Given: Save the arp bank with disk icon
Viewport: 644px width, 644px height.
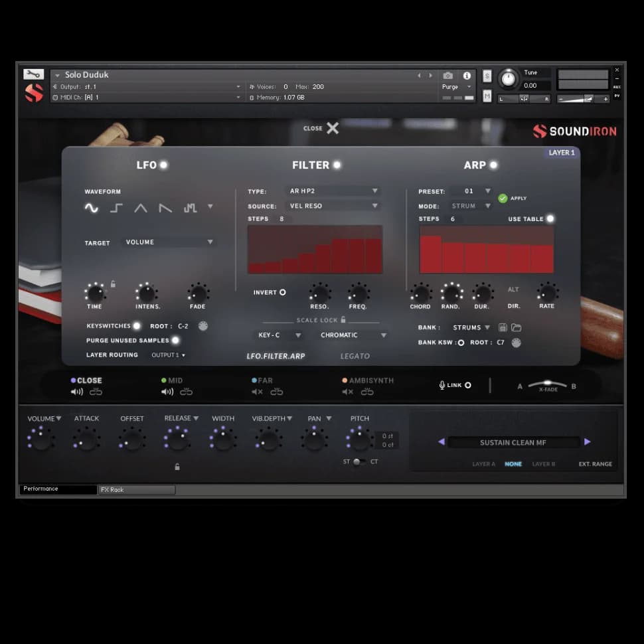Looking at the screenshot, I should point(503,328).
